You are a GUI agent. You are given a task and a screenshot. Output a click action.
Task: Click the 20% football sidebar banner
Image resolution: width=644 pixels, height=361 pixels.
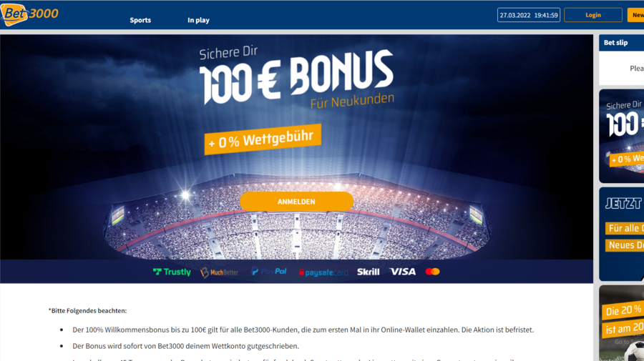pos(621,323)
